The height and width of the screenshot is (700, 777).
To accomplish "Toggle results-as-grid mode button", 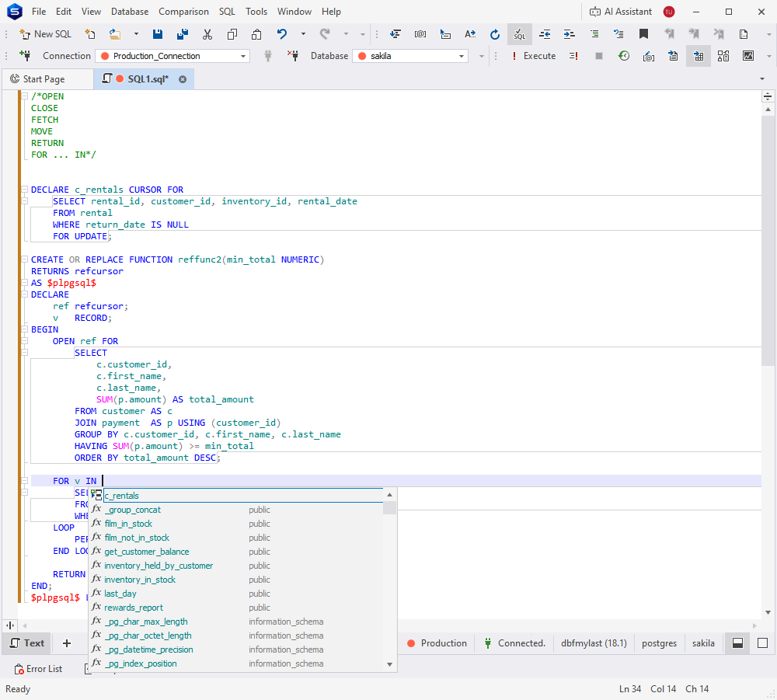I will tap(698, 56).
